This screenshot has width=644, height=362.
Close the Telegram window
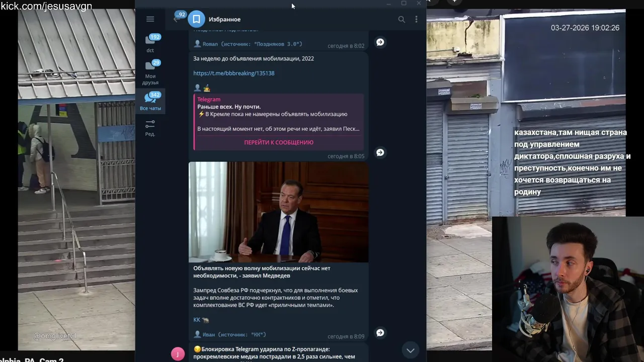tap(419, 4)
